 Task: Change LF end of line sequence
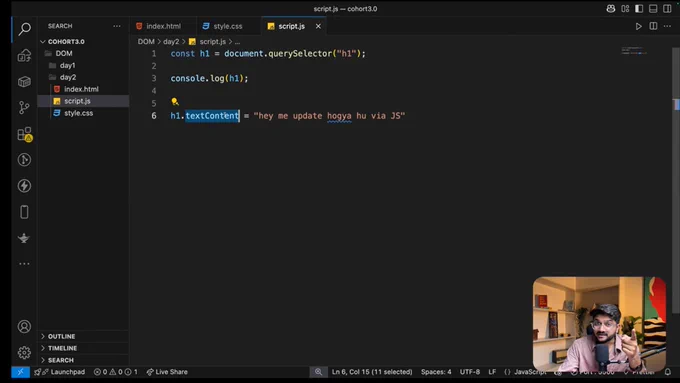point(492,372)
